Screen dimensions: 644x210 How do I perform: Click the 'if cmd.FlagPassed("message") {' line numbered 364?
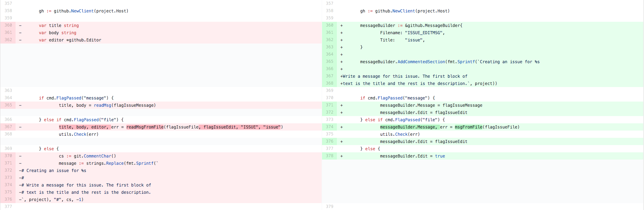pos(76,98)
